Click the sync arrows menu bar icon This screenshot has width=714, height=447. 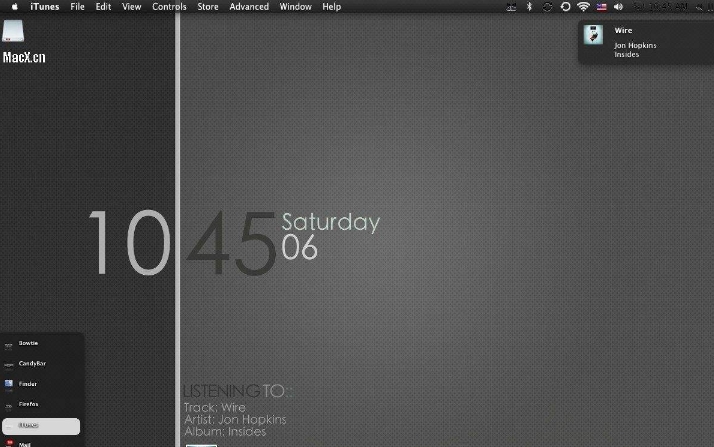point(547,6)
